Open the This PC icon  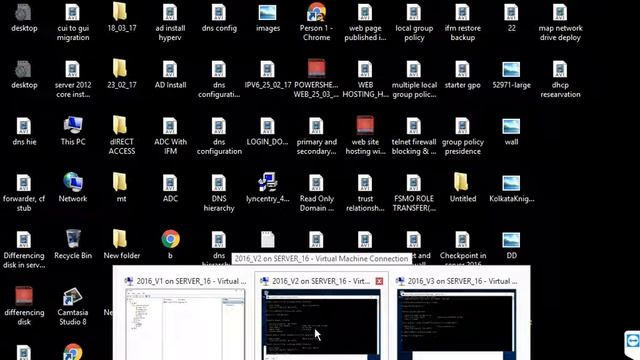pyautogui.click(x=73, y=126)
